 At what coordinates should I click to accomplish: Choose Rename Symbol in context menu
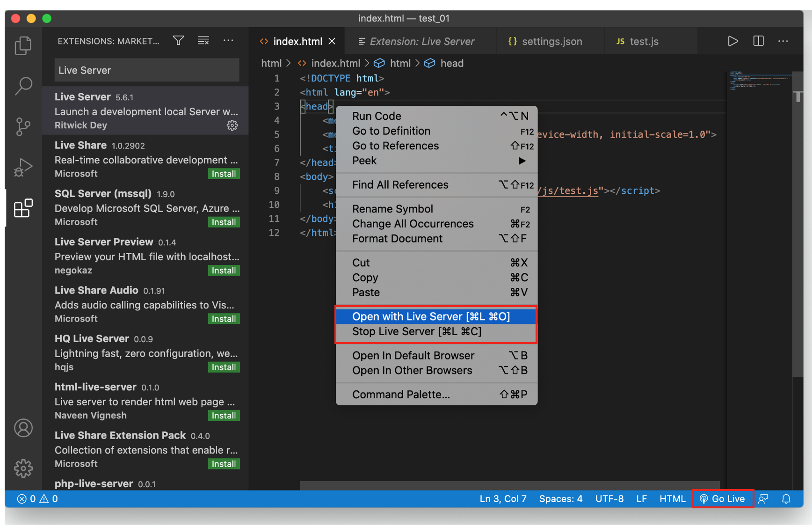pyautogui.click(x=436, y=209)
